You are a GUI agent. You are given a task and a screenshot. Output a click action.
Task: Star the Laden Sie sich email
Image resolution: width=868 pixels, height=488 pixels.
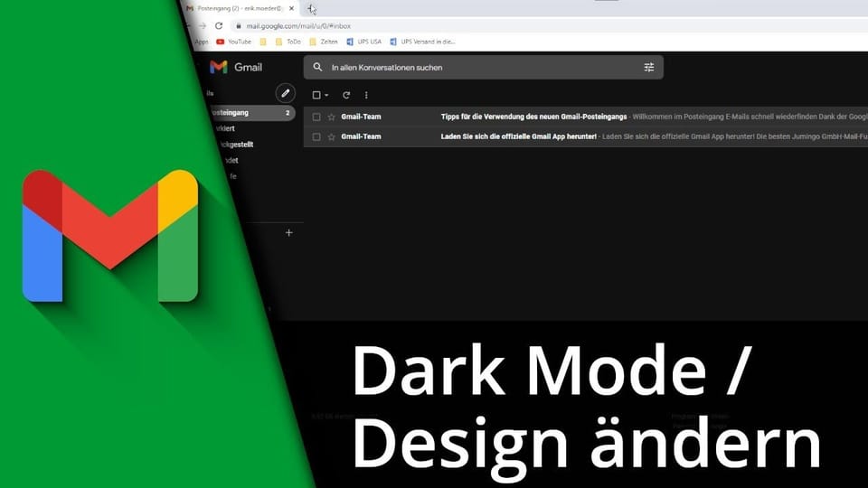(x=331, y=136)
